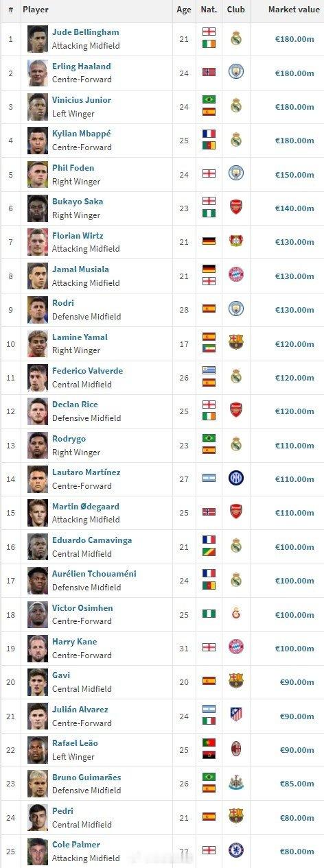Click Rafael Leão's AC Milan crest
The image size is (324, 868).
(236, 749)
